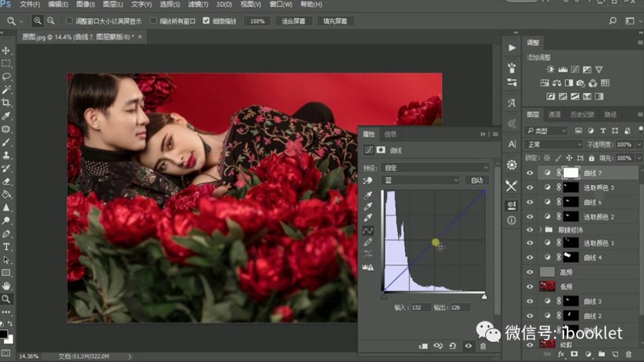
Task: Click the zoom in magnifier icon
Action: pyautogui.click(x=38, y=21)
